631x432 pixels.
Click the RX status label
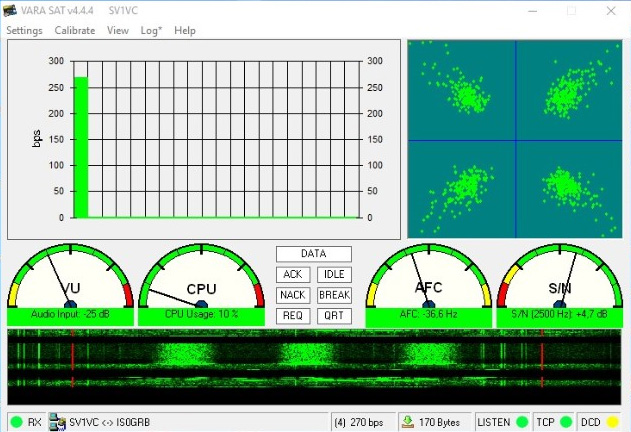pos(35,422)
